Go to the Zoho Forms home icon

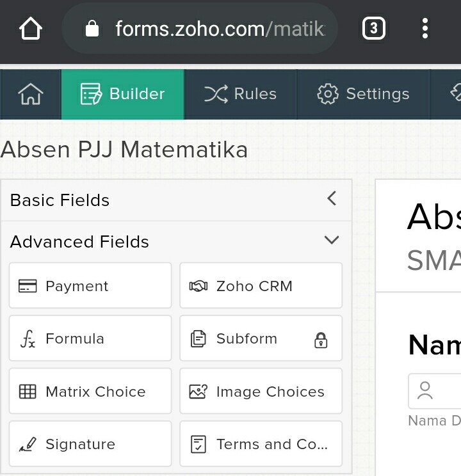coord(30,94)
